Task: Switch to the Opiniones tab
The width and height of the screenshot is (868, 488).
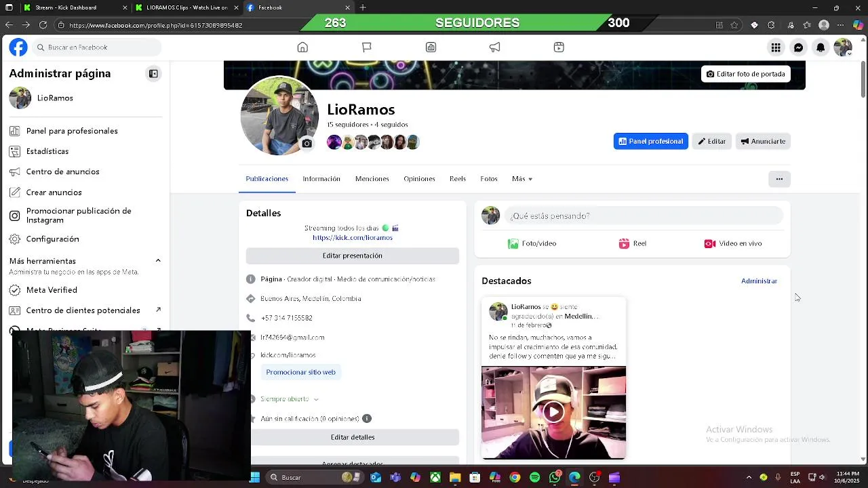Action: point(419,179)
